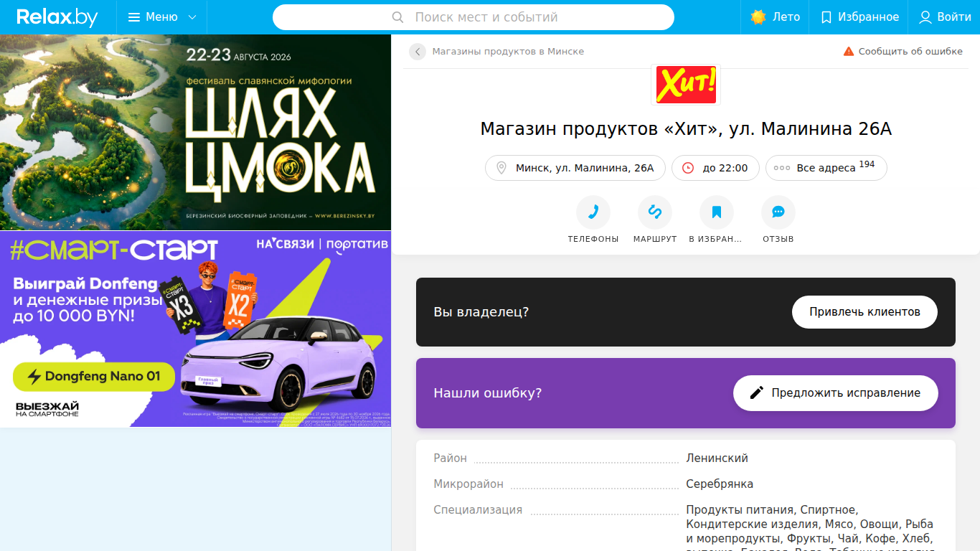Open the Relax.by home logo
This screenshot has height=551, width=980.
pos(57,17)
